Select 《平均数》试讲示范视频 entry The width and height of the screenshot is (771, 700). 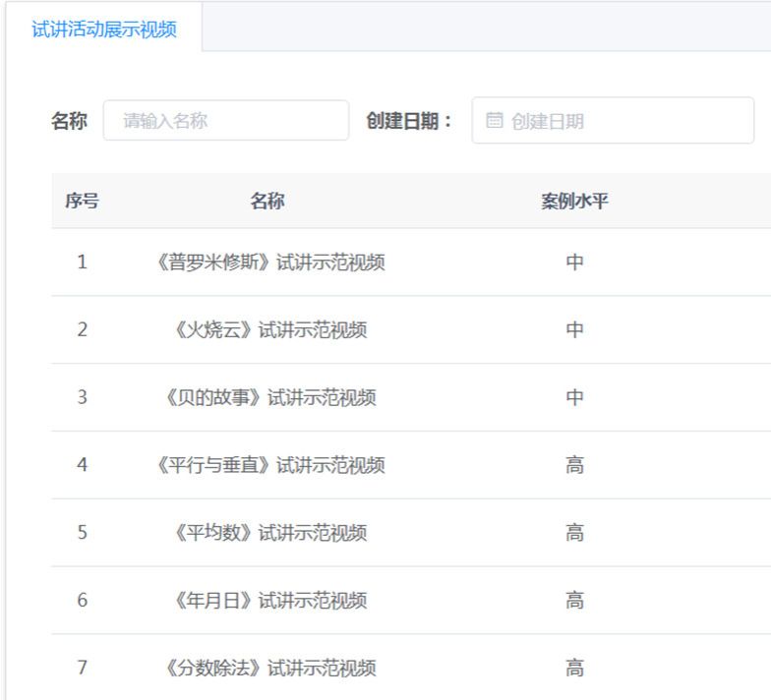point(268,533)
